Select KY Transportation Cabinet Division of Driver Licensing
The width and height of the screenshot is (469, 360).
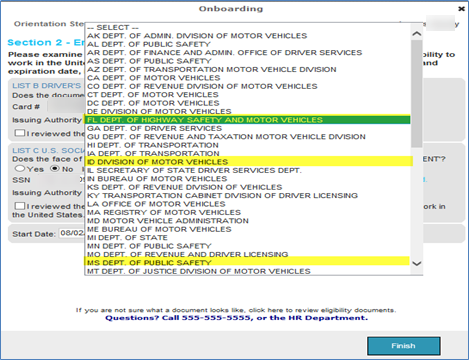click(x=248, y=195)
